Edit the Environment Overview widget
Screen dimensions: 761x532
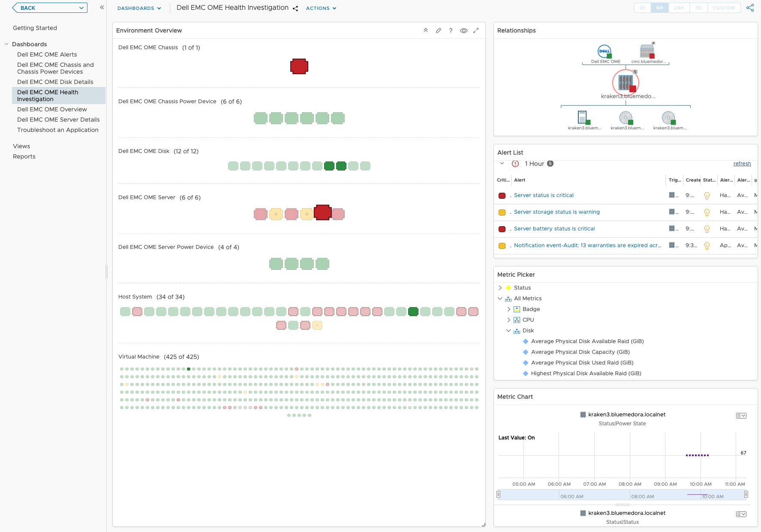438,30
